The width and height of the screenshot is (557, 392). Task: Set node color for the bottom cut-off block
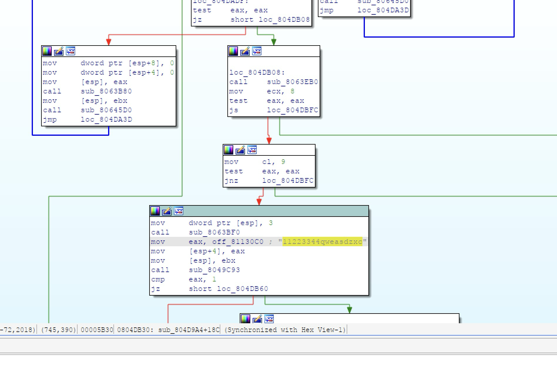pos(246,319)
